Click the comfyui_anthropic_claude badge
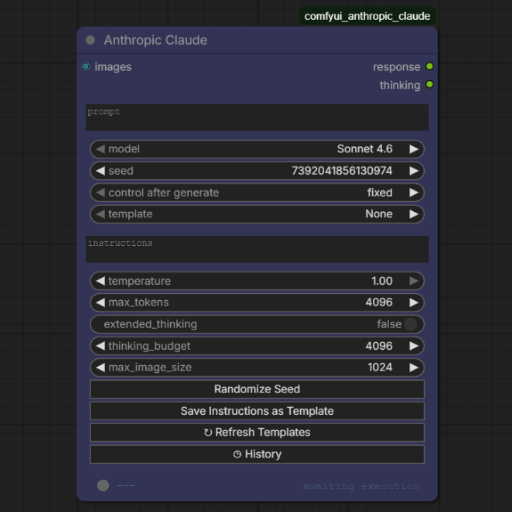512x512 pixels. pos(367,16)
